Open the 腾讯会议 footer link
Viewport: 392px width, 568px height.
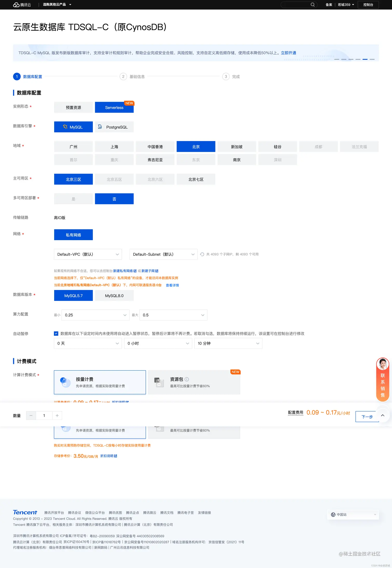pyautogui.click(x=74, y=513)
